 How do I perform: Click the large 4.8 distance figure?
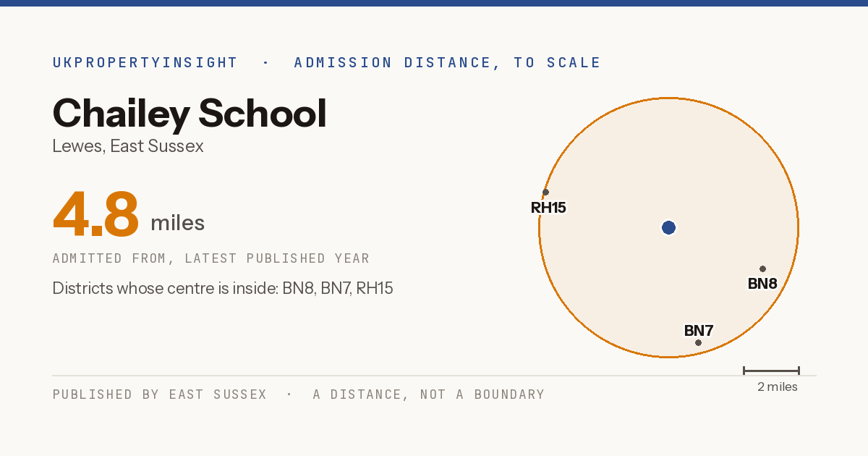(x=95, y=214)
